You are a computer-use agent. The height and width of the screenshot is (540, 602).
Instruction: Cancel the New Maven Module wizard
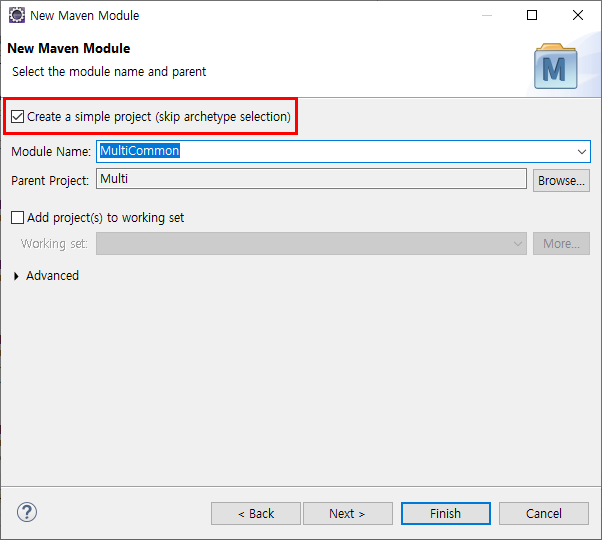pos(544,514)
